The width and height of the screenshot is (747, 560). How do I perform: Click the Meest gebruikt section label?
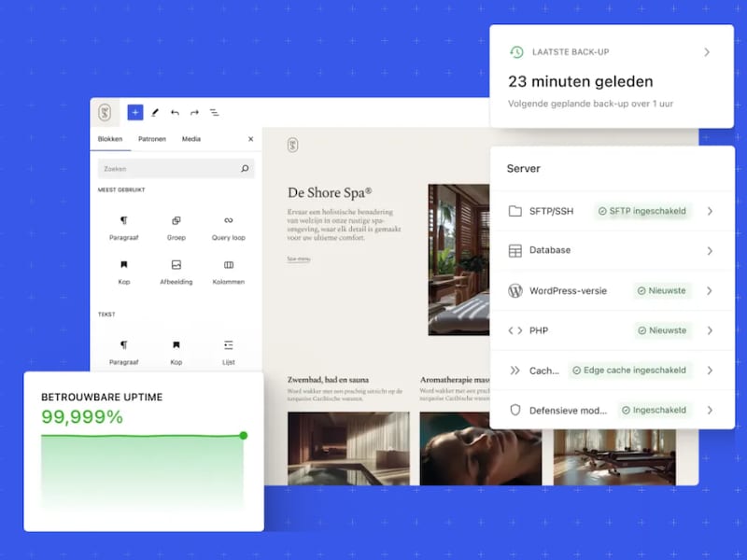[121, 189]
